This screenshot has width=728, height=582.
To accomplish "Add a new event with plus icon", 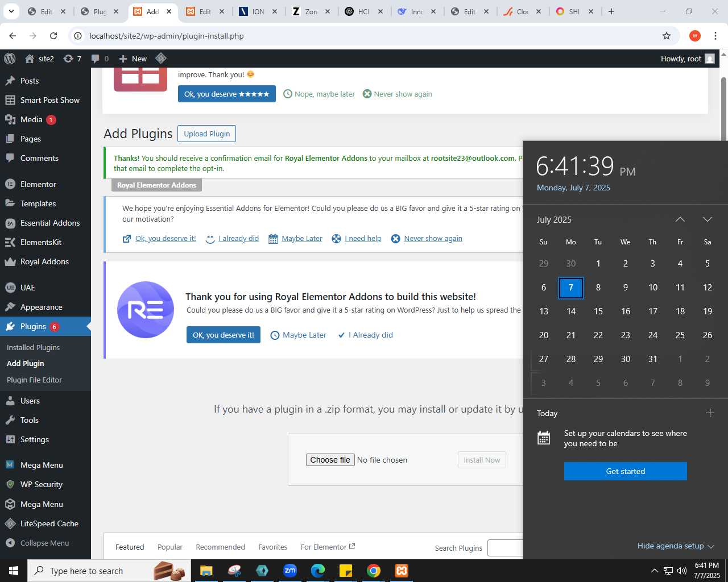I will [710, 413].
